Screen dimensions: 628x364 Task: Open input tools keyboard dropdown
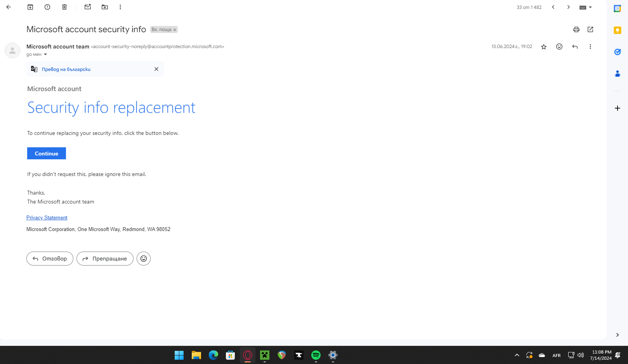(586, 7)
